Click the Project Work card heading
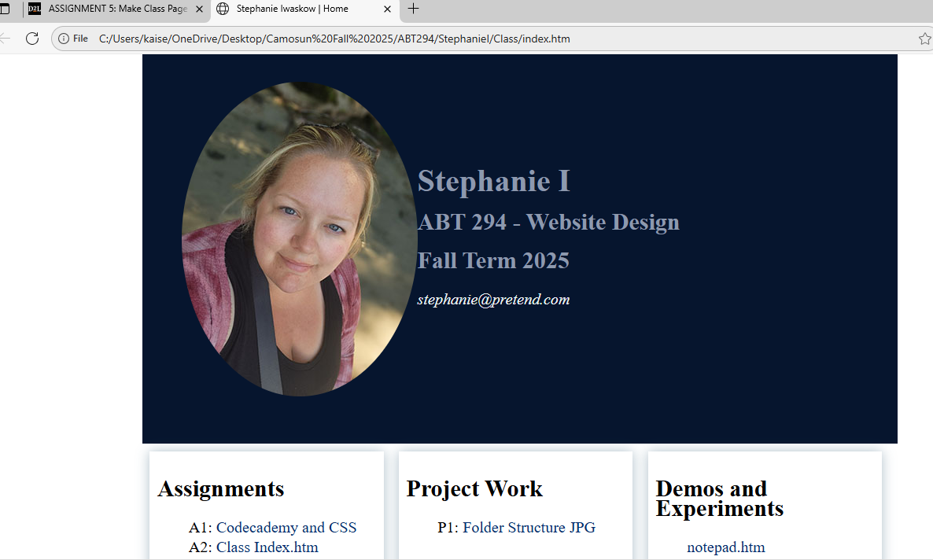Screen dimensions: 933x560 (474, 488)
